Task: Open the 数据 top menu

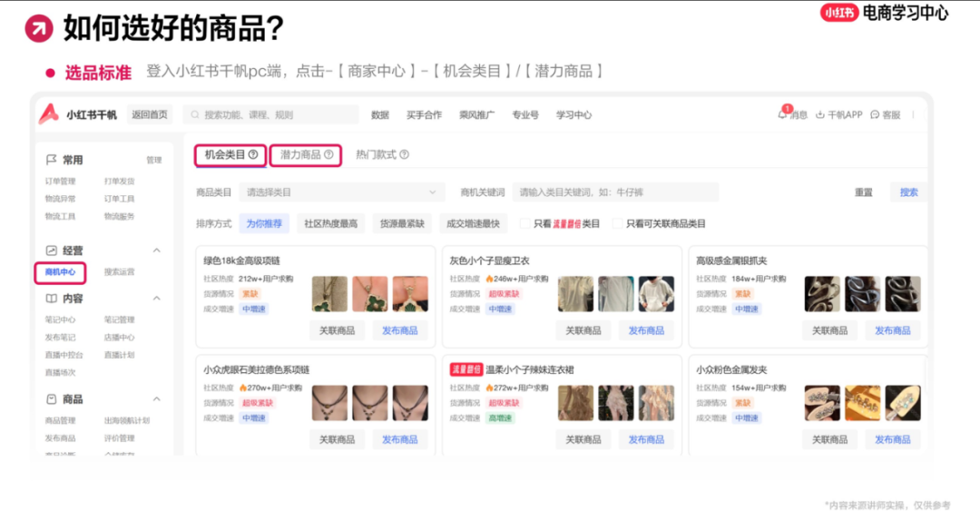Action: [x=380, y=115]
